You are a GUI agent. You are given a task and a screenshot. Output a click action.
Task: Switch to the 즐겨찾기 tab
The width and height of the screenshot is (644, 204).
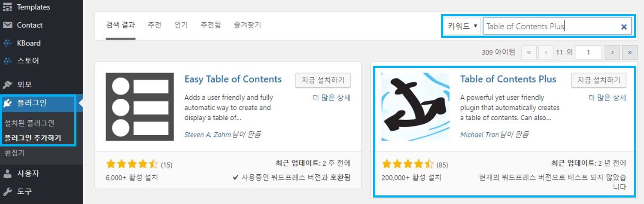pyautogui.click(x=247, y=25)
